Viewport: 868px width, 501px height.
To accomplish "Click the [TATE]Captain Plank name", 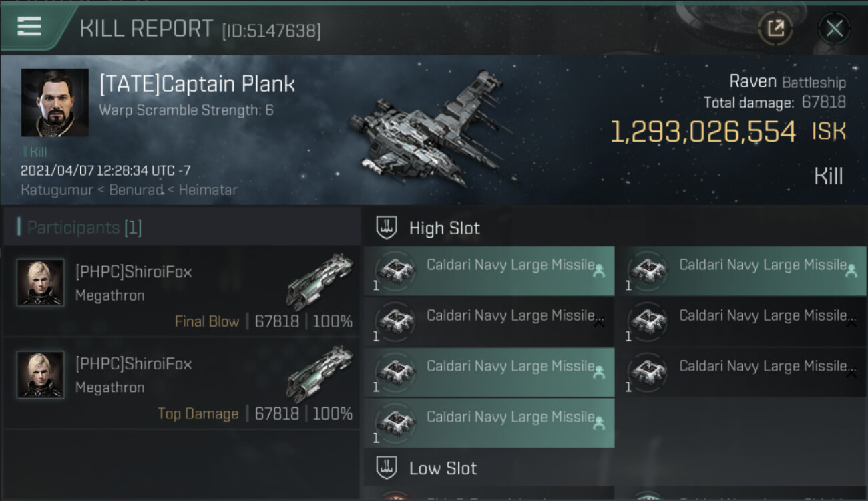I will (x=197, y=84).
